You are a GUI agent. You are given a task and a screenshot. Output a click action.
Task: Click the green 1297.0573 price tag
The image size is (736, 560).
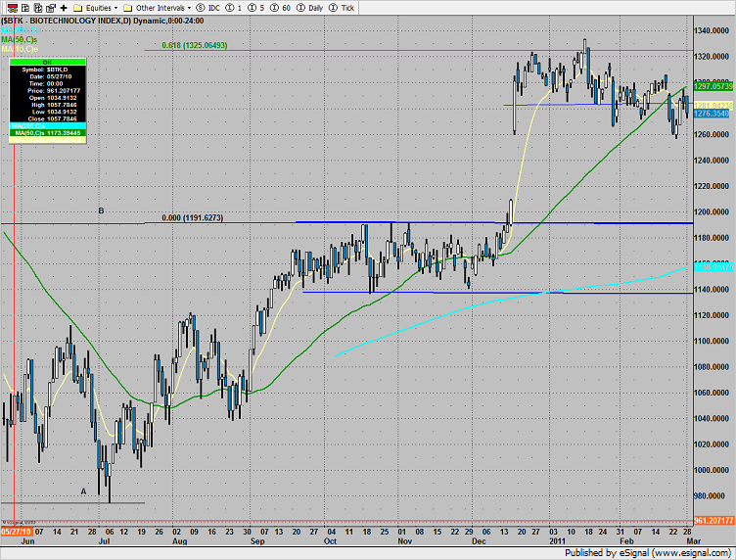(713, 86)
